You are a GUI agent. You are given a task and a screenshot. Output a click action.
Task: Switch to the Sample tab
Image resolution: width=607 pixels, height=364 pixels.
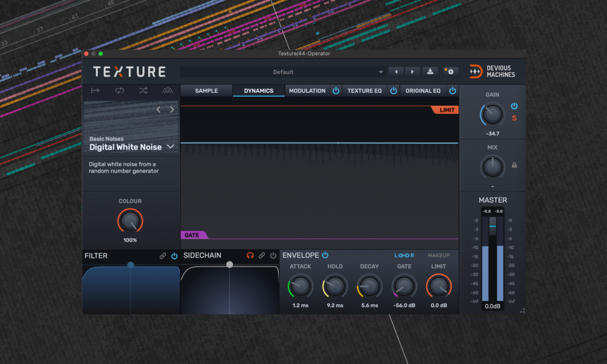[206, 91]
